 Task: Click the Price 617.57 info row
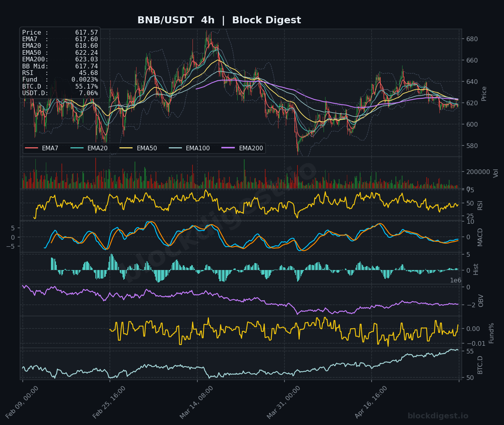[60, 33]
